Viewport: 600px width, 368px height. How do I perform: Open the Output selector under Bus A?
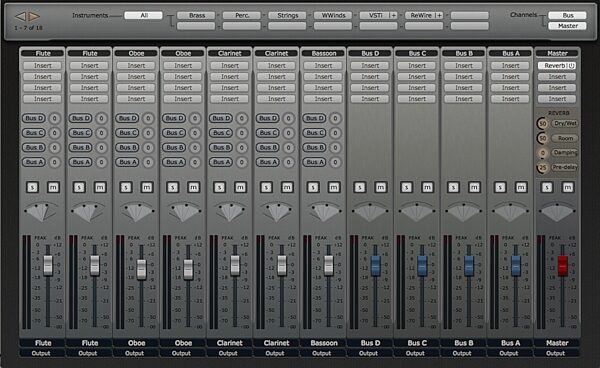click(x=510, y=353)
